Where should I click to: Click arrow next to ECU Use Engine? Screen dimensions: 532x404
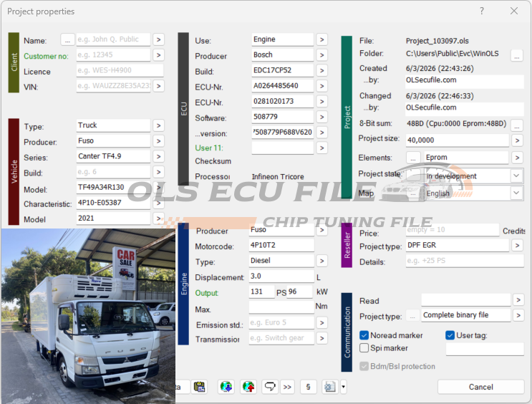point(321,39)
